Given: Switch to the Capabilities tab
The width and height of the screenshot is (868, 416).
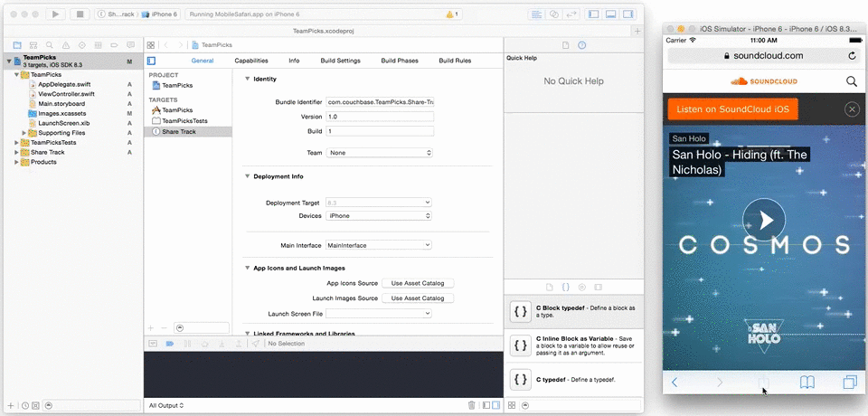Looking at the screenshot, I should [251, 61].
